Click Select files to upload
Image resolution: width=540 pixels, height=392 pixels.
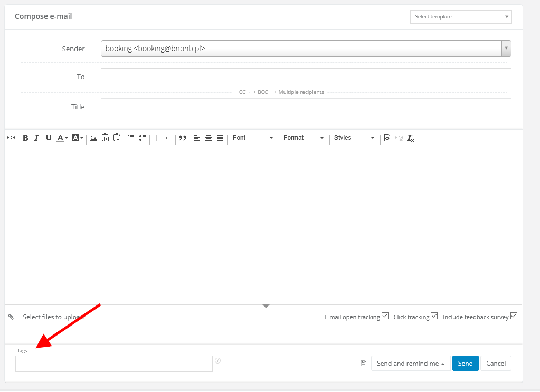53,317
